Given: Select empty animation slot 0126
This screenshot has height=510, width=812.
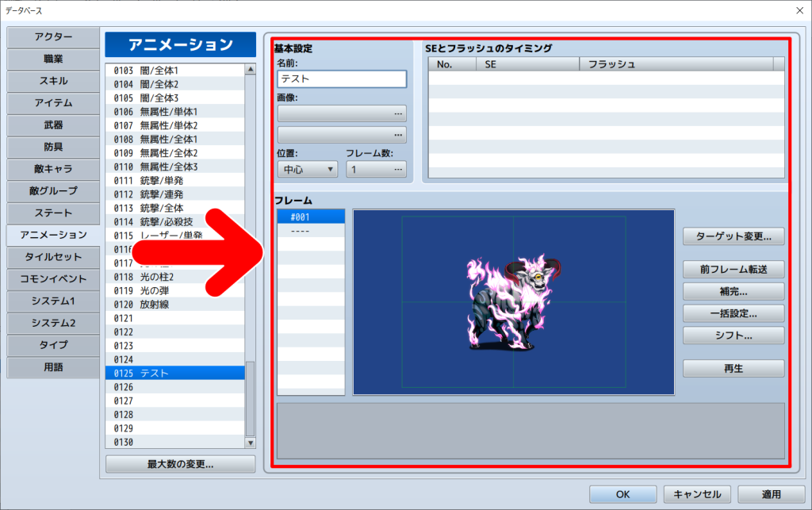Looking at the screenshot, I should pyautogui.click(x=175, y=387).
